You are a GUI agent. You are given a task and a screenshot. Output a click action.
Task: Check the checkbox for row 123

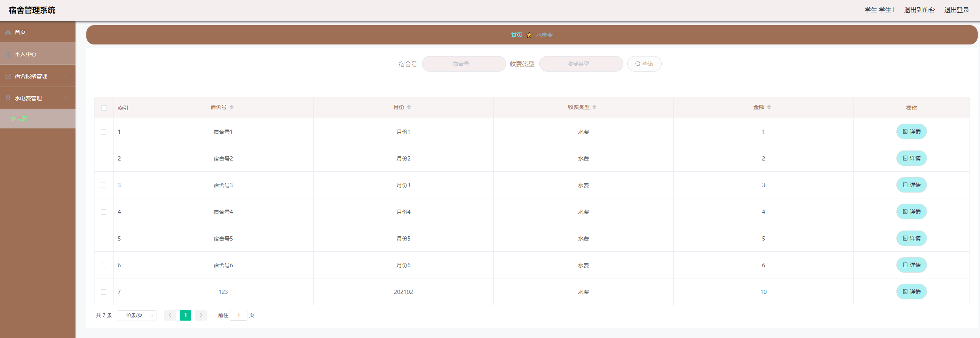tap(103, 292)
